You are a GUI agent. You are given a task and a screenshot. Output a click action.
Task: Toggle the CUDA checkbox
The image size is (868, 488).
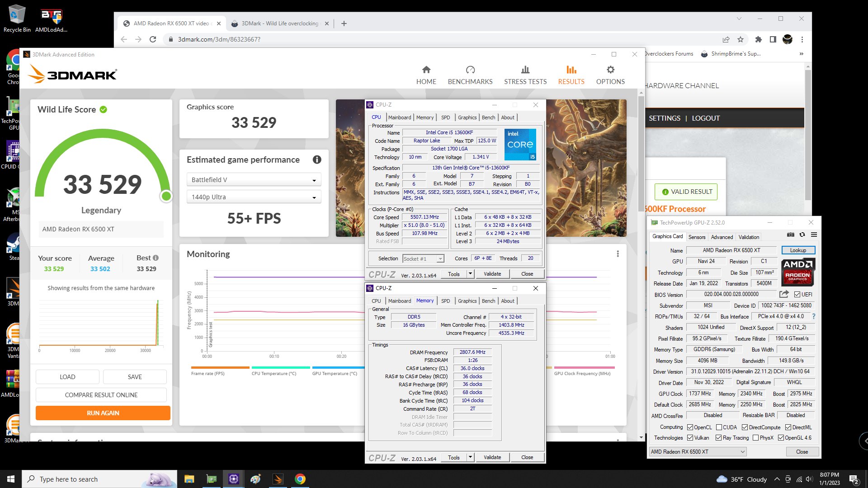click(x=719, y=427)
